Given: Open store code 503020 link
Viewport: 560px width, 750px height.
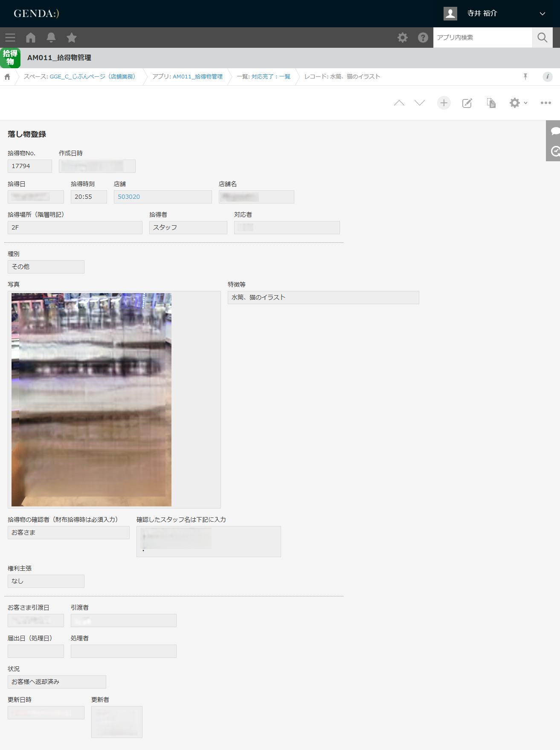Looking at the screenshot, I should coord(129,197).
